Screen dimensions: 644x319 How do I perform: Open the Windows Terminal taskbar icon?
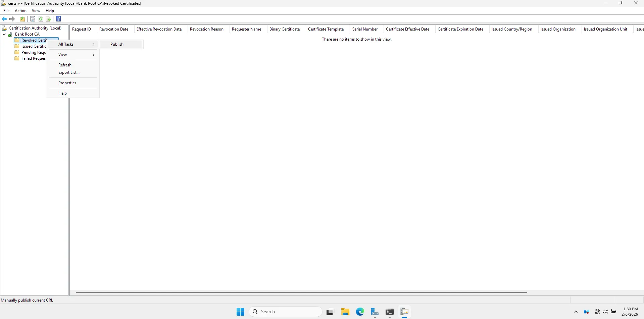[389, 311]
